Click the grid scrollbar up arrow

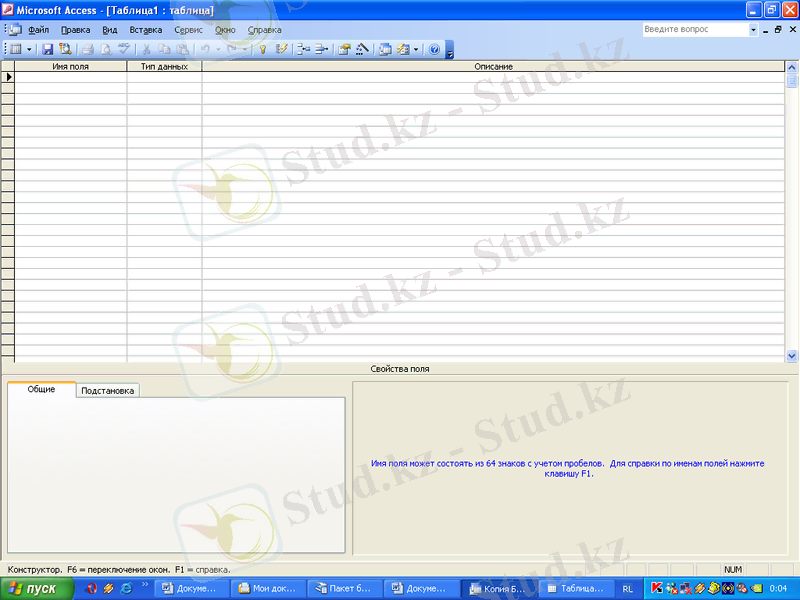point(792,67)
